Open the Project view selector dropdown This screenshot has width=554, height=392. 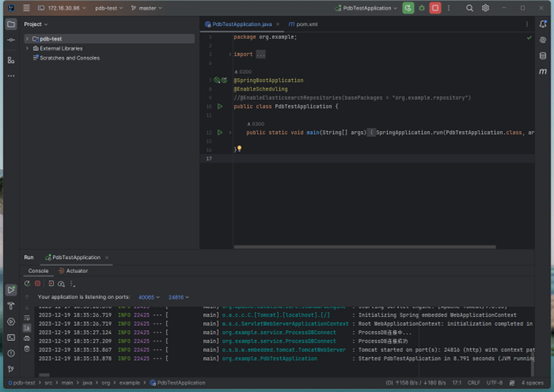tap(36, 24)
